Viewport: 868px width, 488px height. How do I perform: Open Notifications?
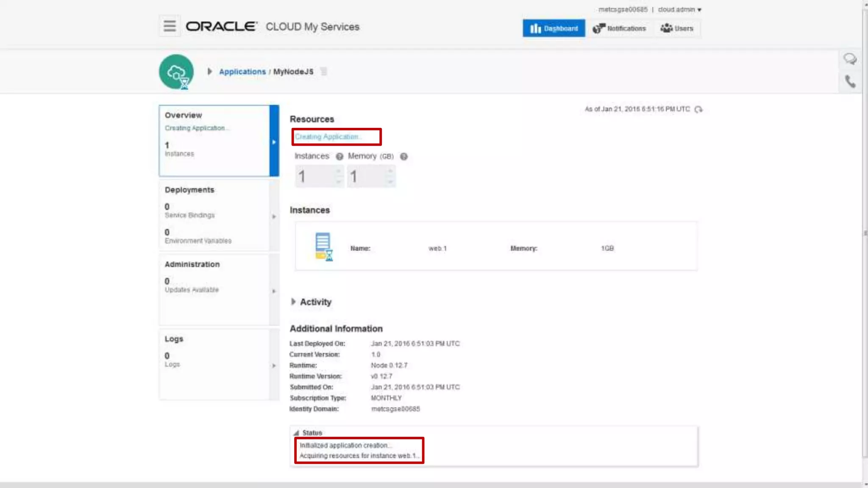(619, 28)
